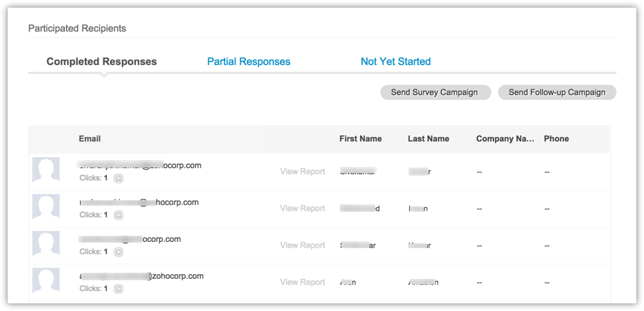The height and width of the screenshot is (311, 644).
Task: Click the clicks detail icon in the second row
Action: coord(118,215)
